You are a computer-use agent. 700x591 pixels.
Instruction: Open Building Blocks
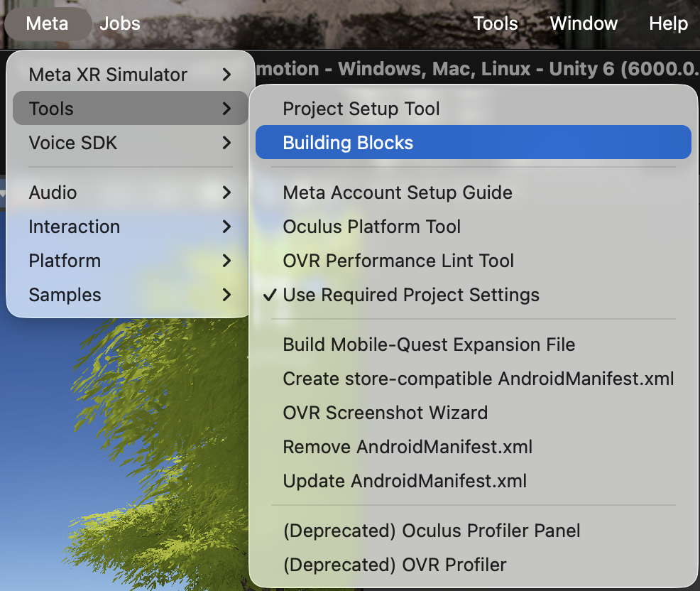(x=348, y=143)
